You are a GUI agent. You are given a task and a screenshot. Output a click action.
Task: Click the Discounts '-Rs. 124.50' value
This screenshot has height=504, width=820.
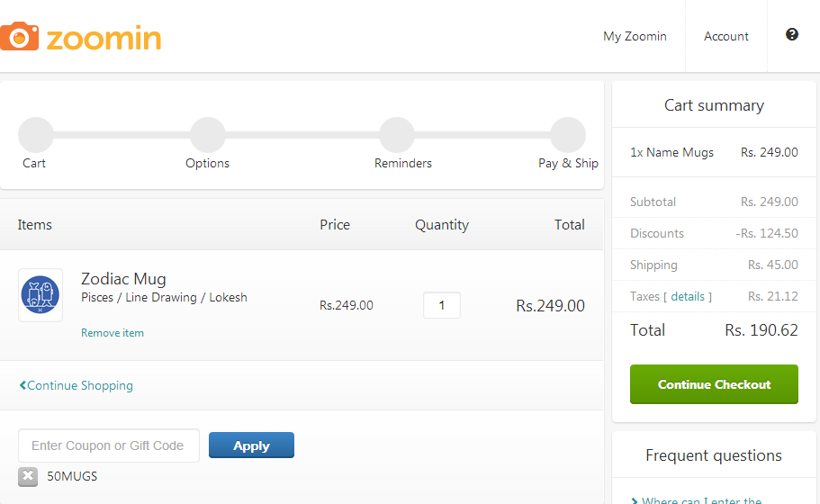[x=767, y=233]
